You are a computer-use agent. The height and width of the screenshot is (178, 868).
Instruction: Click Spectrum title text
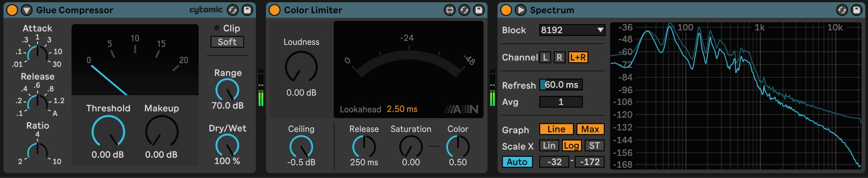pos(552,10)
